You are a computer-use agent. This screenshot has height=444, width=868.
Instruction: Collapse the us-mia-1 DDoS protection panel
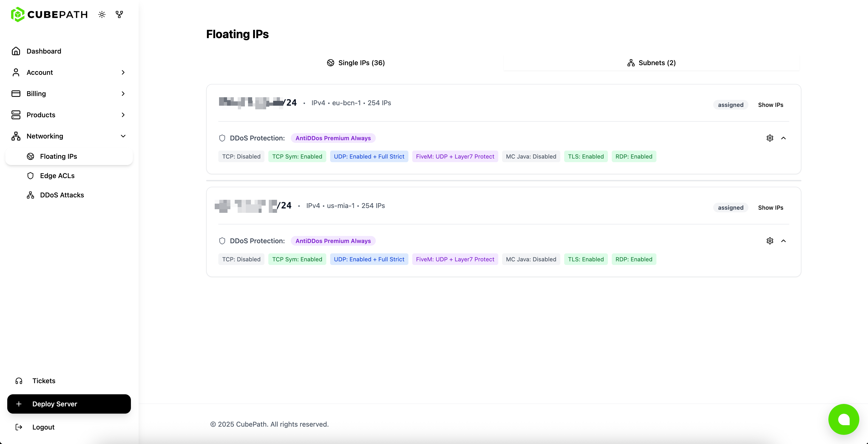784,241
